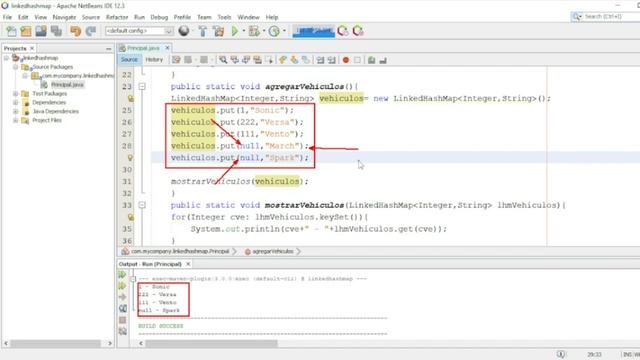Viewport: 640px width, 360px height.
Task: Click the Build Project hammer icon
Action: click(203, 31)
